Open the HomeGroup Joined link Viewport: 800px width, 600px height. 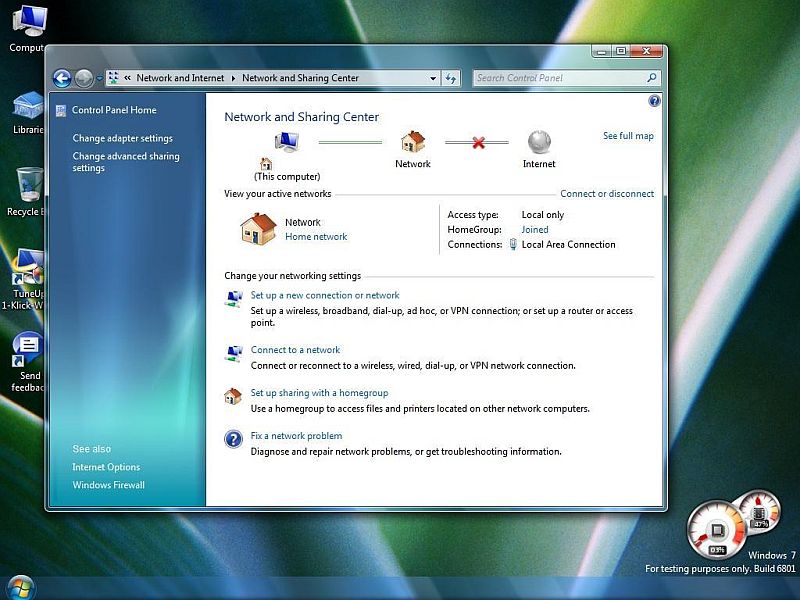coord(535,230)
